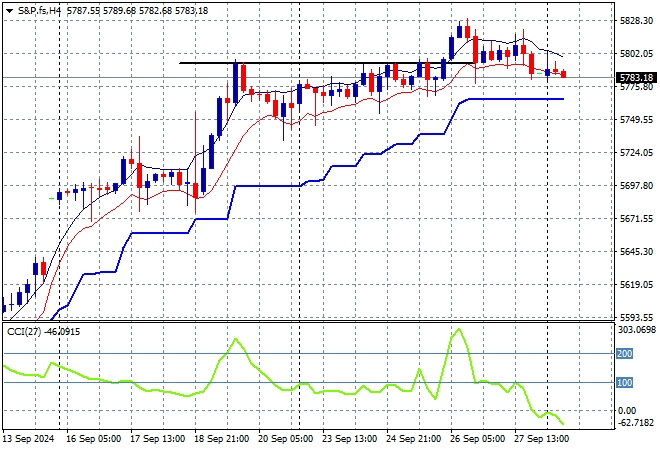Click the 23 Sep 13:00 time label
The image size is (660, 450).
[x=349, y=439]
